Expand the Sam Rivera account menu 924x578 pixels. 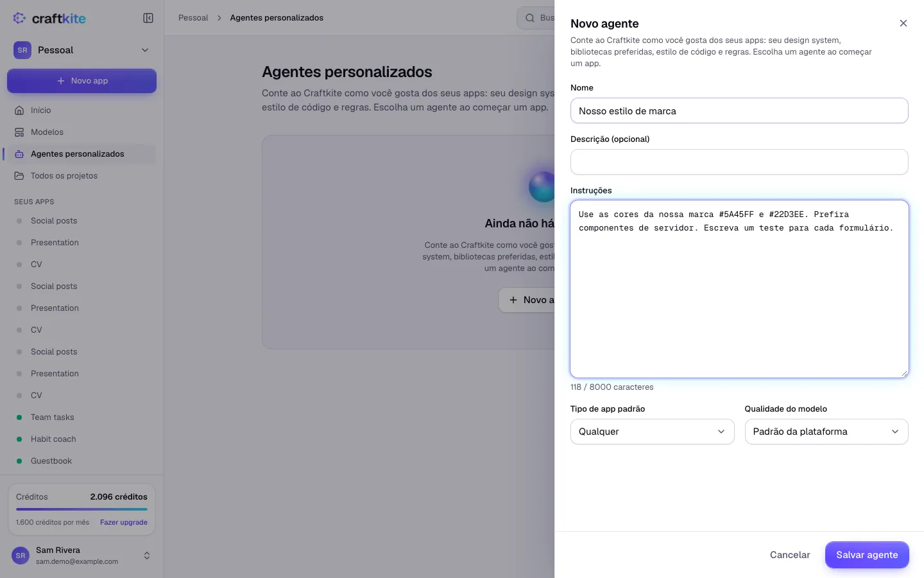click(147, 556)
